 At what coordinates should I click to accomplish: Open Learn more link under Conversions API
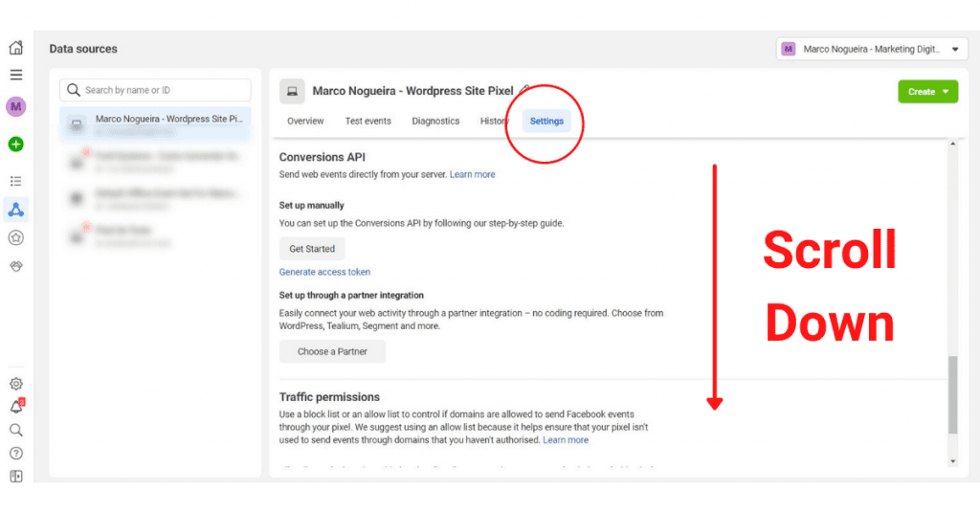click(473, 174)
